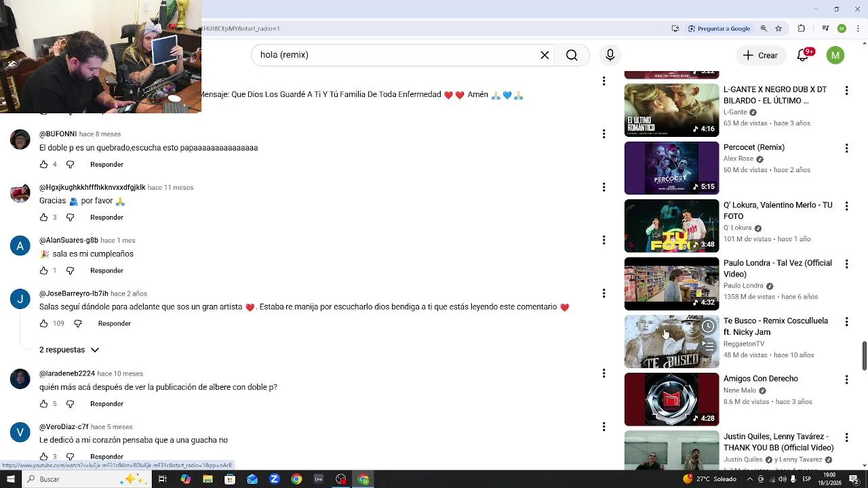868x488 pixels.
Task: Open Chrome three-dot menu
Action: point(857,28)
